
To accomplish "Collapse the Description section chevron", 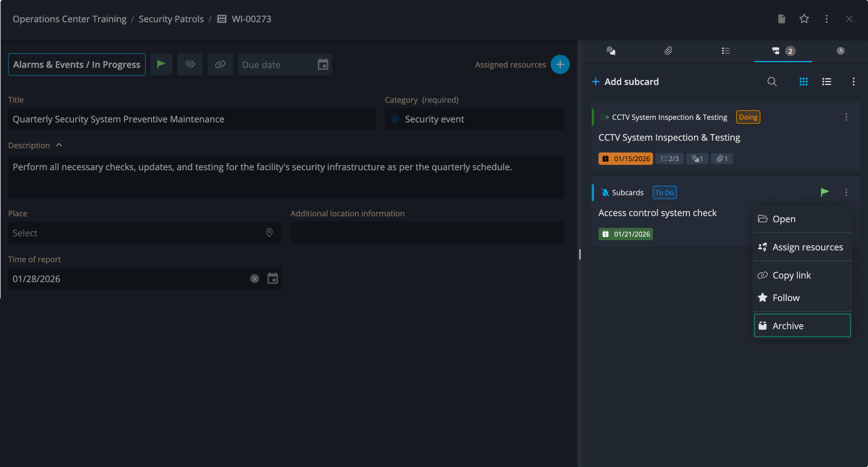I will point(59,145).
